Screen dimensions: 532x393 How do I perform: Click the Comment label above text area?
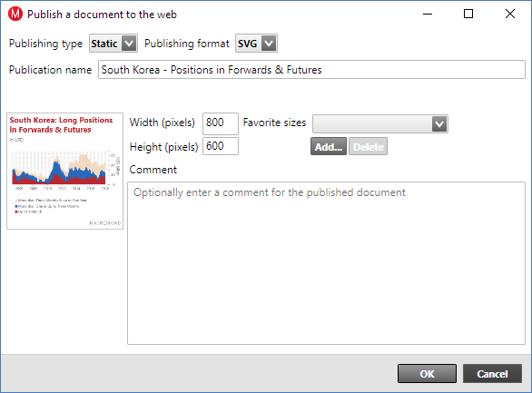coord(153,170)
